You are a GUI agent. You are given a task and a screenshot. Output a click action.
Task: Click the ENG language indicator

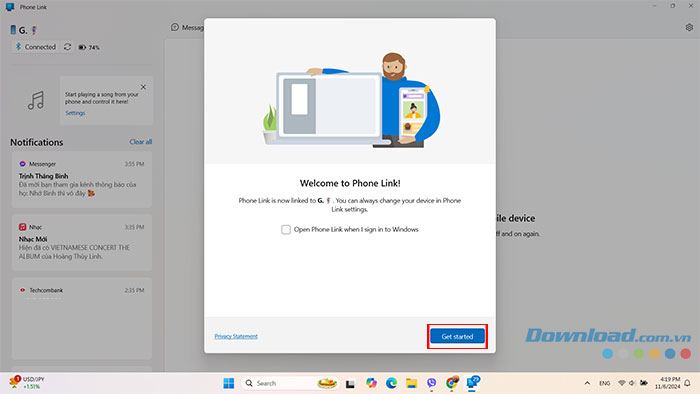[604, 383]
